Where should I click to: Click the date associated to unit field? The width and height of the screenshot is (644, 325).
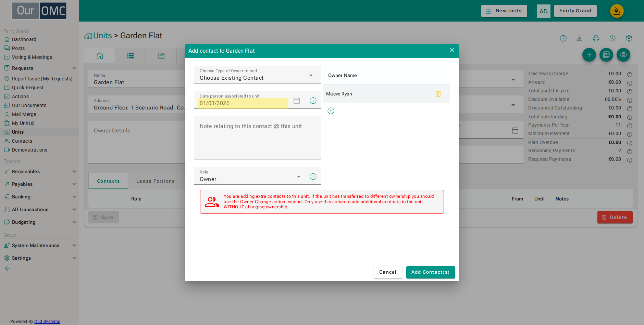click(243, 103)
